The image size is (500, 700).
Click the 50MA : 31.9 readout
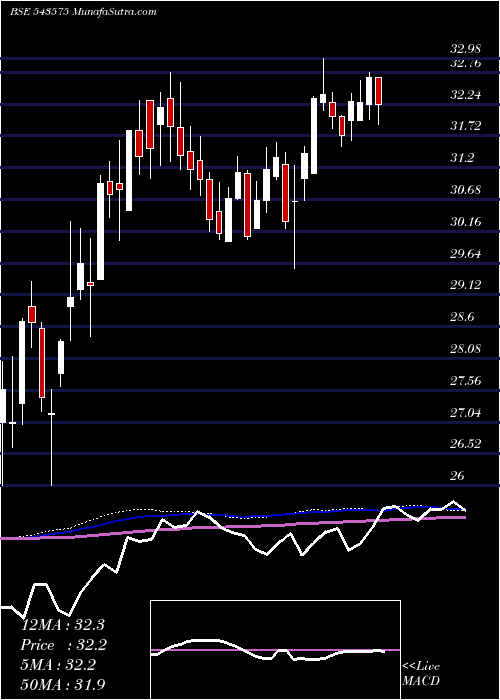63,685
